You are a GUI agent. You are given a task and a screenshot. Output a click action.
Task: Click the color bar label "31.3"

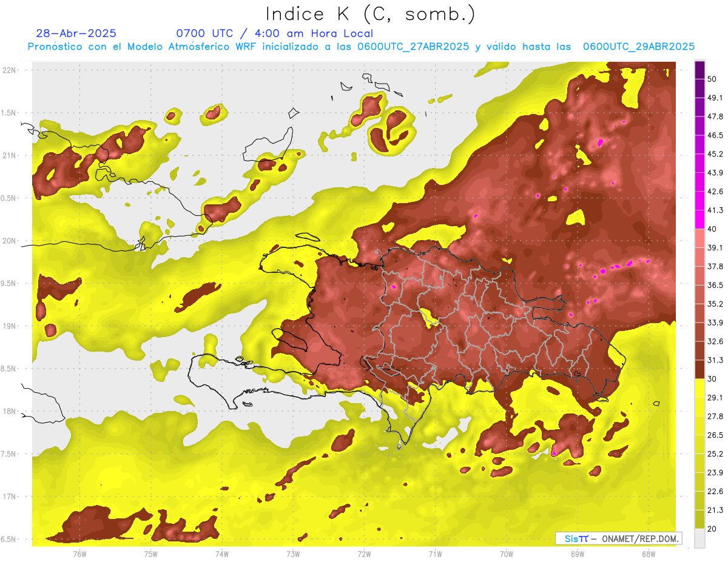coord(715,360)
